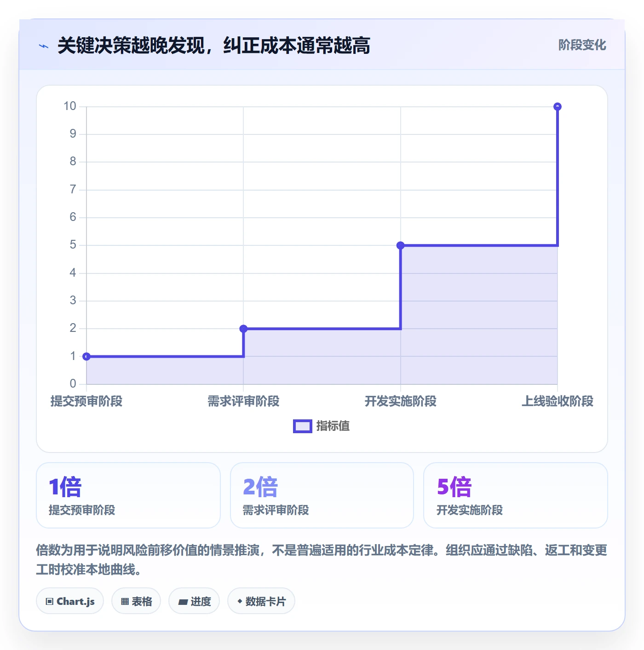Click the diamond icon in 数据卡片 tag
This screenshot has width=644, height=650.
[240, 601]
